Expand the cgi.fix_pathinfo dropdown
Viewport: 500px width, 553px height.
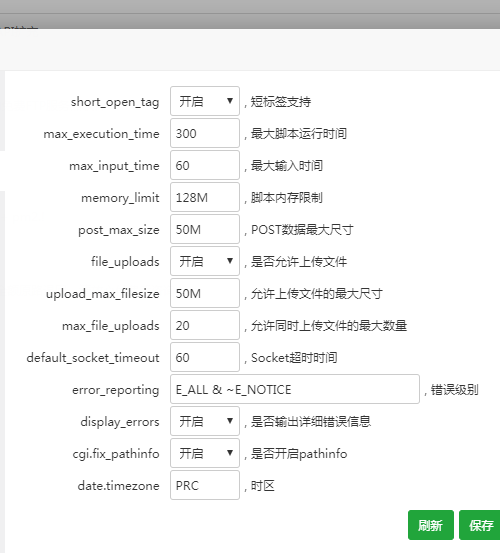(x=205, y=453)
